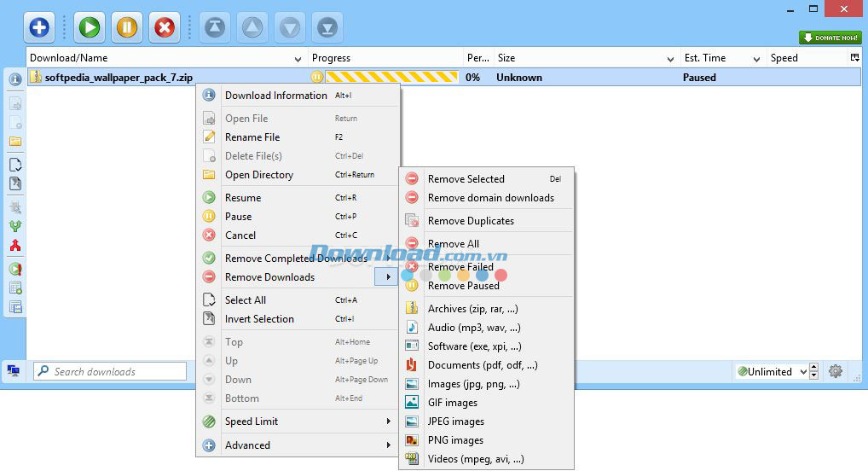The height and width of the screenshot is (471, 868).
Task: Expand the Download/Name column dropdown arrow
Action: coord(298,59)
